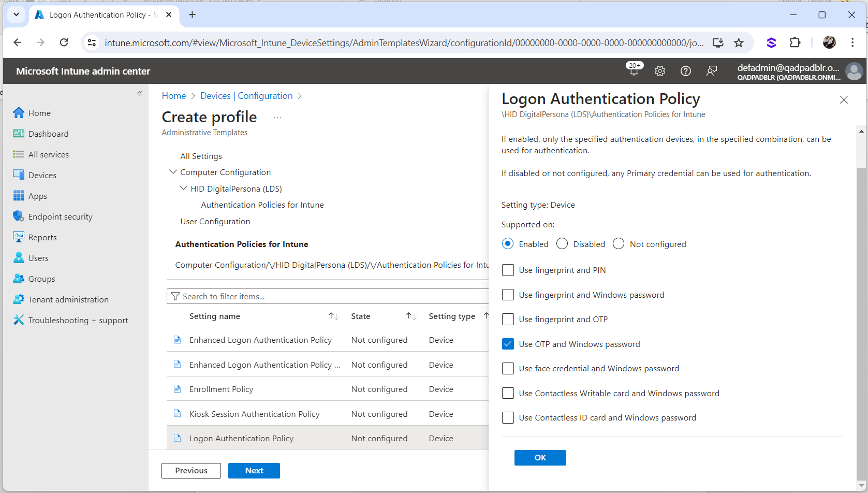Click the browser address bar URL
The image size is (868, 493).
pyautogui.click(x=404, y=42)
